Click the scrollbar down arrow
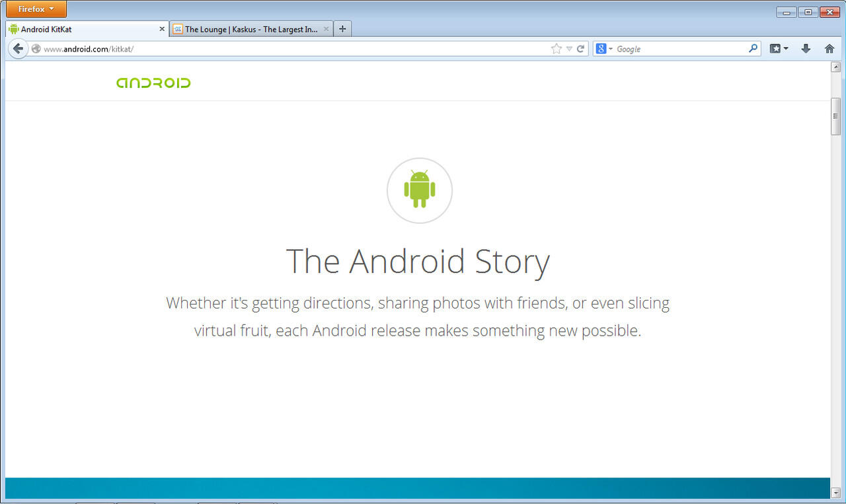 tap(835, 493)
